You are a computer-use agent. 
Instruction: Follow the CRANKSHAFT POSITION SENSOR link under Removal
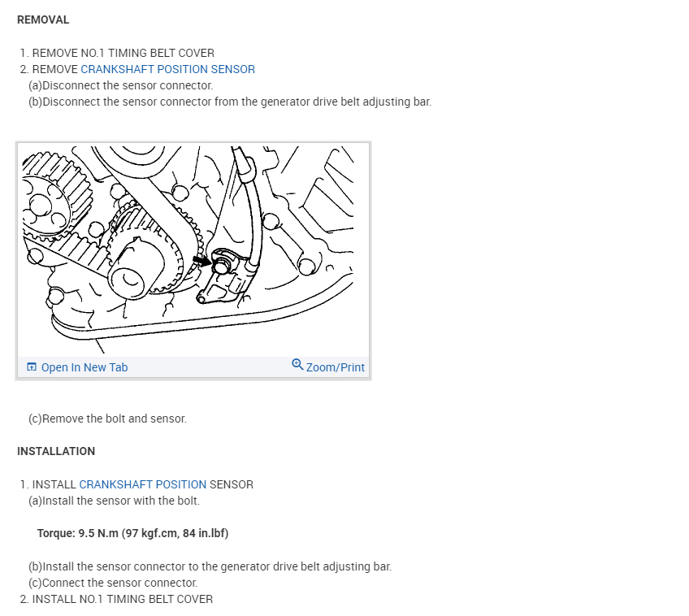pyautogui.click(x=168, y=69)
